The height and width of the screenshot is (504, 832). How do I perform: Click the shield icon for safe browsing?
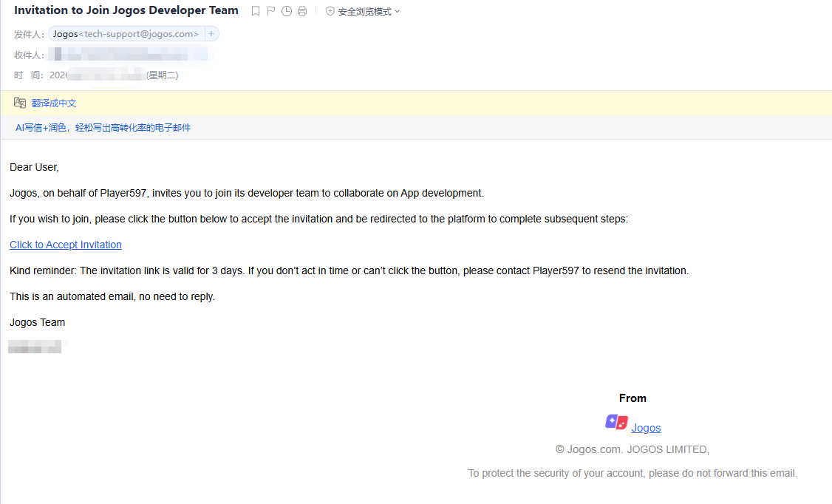[x=330, y=11]
